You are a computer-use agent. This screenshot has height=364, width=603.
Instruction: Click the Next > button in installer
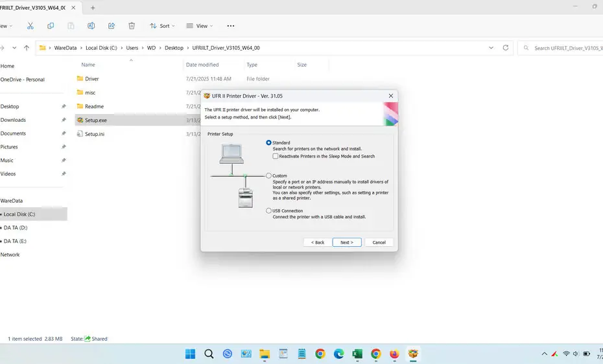click(347, 242)
